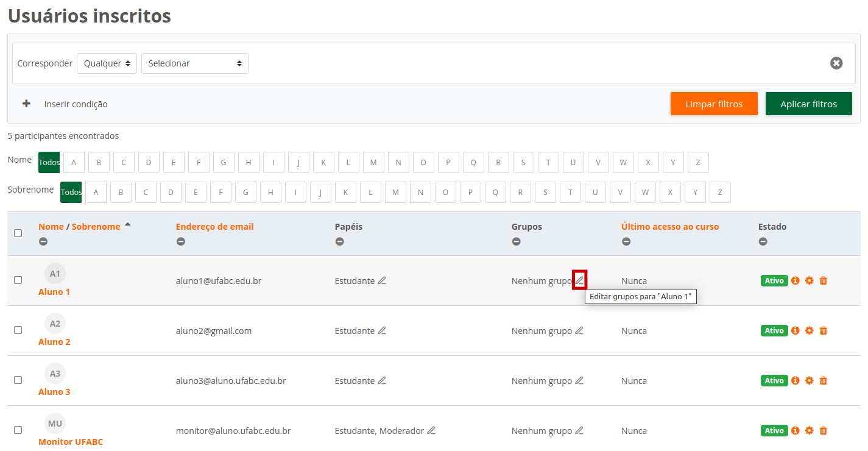Tick the Aluno 3 row checkbox
The width and height of the screenshot is (868, 451).
(x=18, y=380)
